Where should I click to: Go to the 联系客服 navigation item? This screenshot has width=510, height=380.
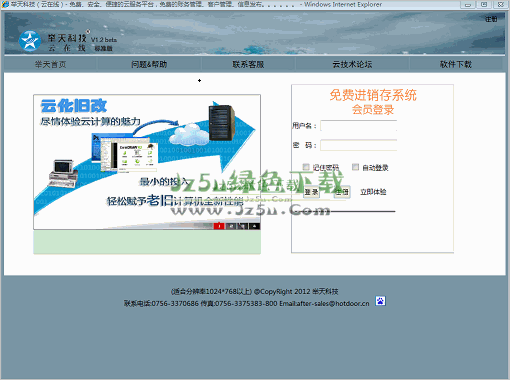[248, 64]
